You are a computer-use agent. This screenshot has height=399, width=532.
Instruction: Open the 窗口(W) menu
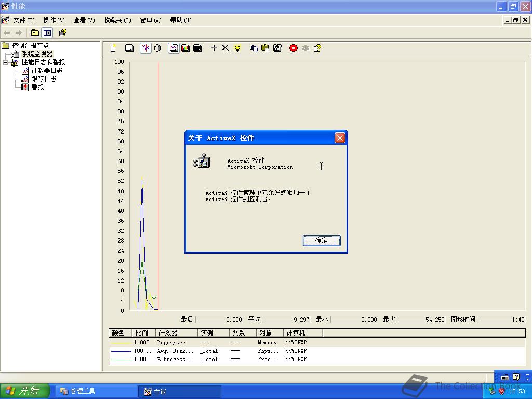tap(151, 20)
